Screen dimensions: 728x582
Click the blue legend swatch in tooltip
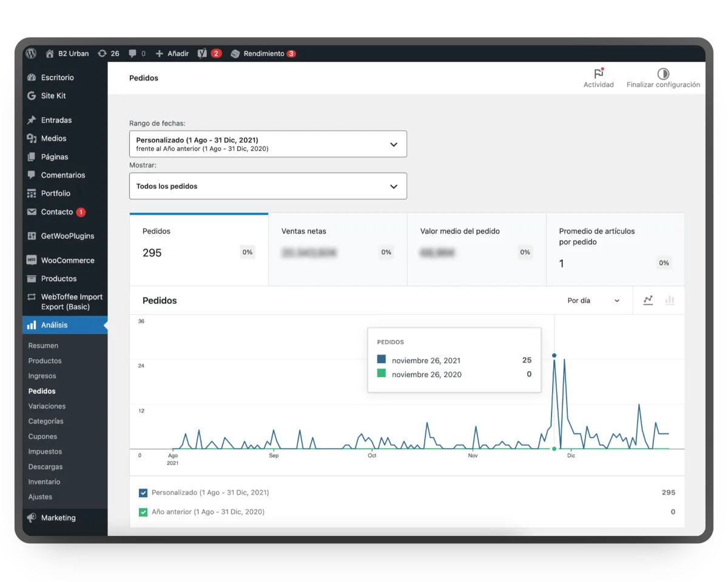(382, 359)
